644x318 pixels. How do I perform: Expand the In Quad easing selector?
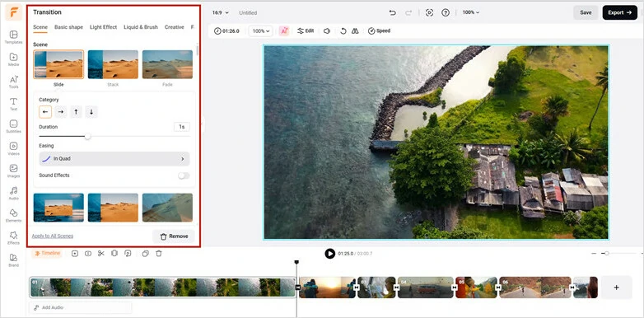click(x=114, y=159)
